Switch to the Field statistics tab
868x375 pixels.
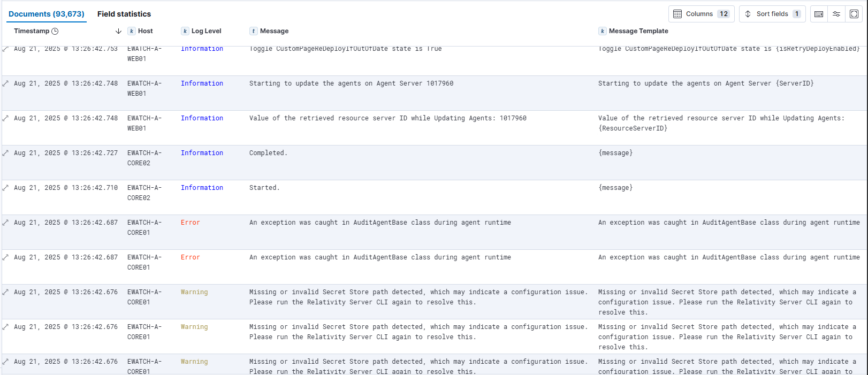(x=124, y=14)
